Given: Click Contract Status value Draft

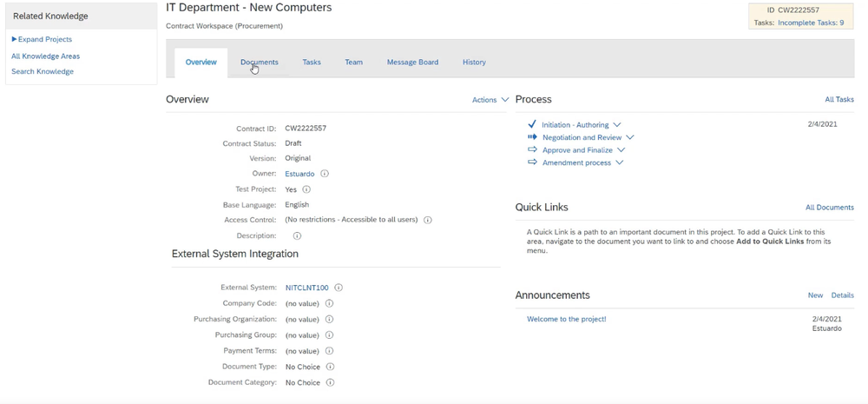Looking at the screenshot, I should click(293, 143).
